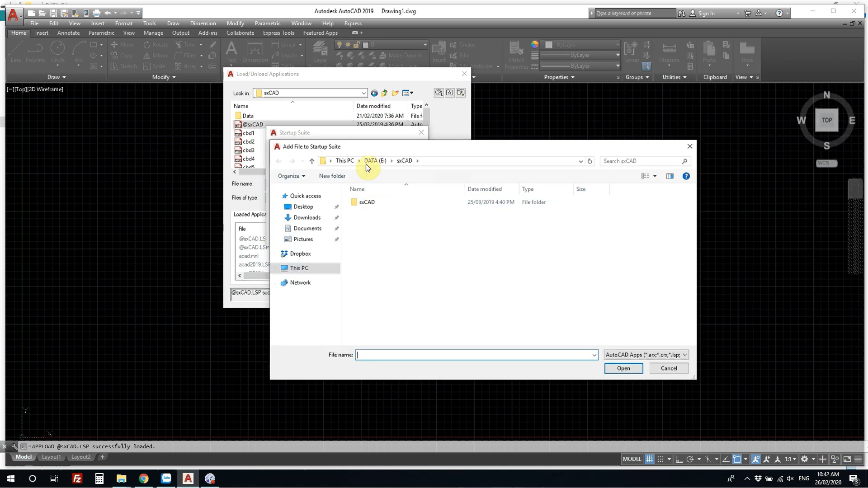
Task: Toggle Isometric Drafting in status bar
Action: coord(708,459)
